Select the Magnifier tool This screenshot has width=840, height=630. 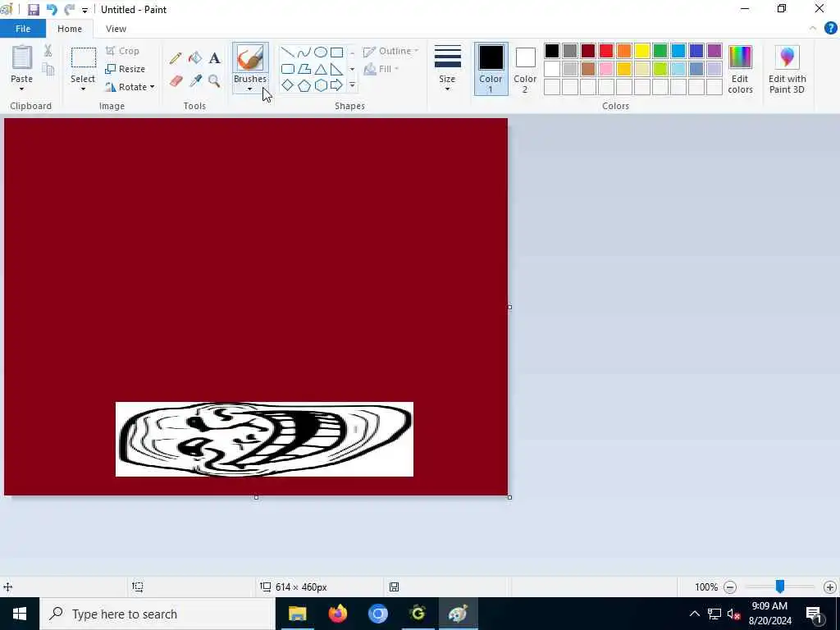214,81
